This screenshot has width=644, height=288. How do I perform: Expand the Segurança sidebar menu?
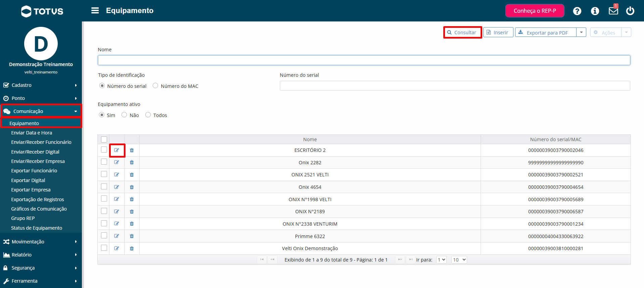(41, 268)
